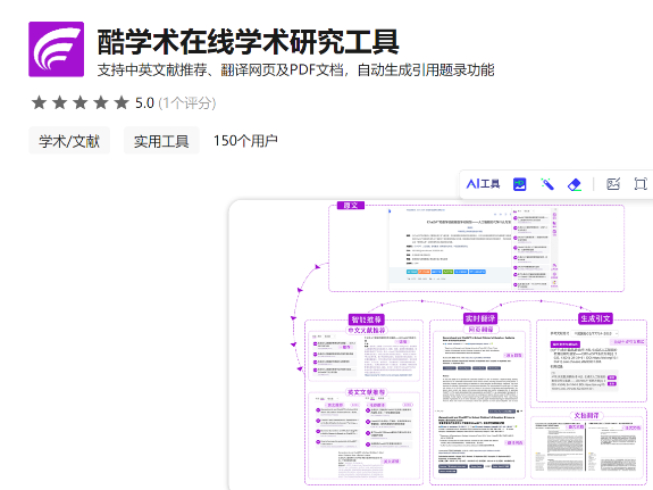The width and height of the screenshot is (653, 490).
Task: Click the 5.0 rating value
Action: click(x=145, y=103)
